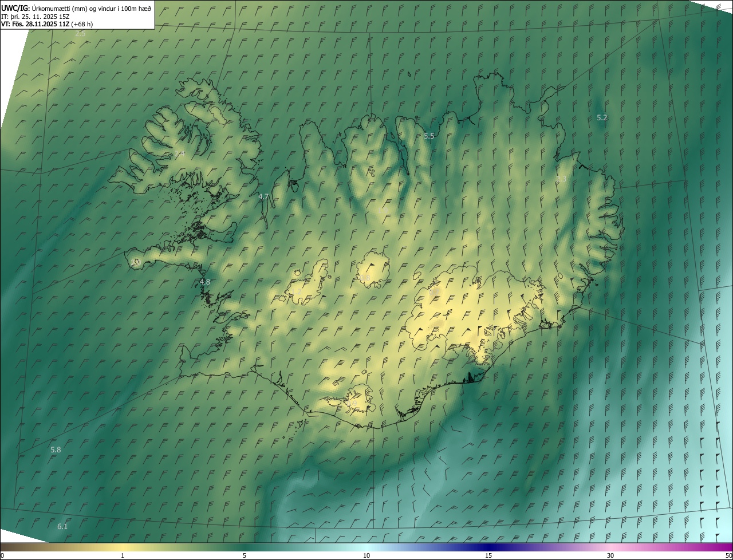Image resolution: width=733 pixels, height=560 pixels.
Task: Click the value label 5.2 over northeast sea
Action: coord(602,117)
